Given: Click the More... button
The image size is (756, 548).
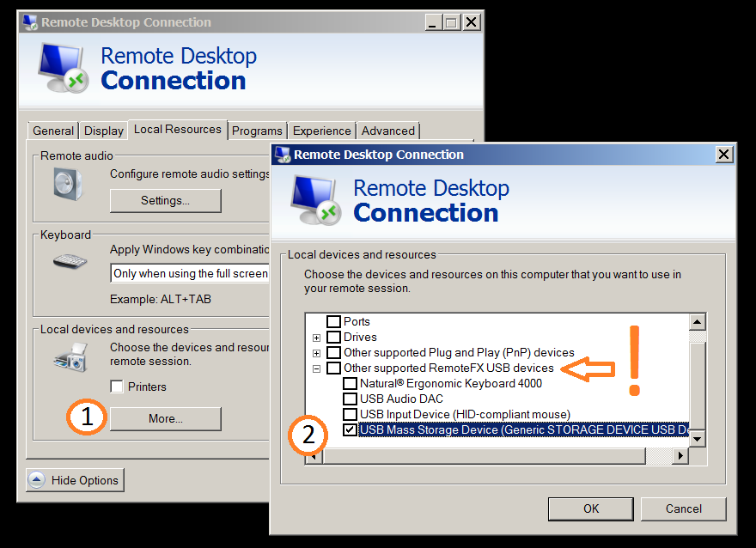Looking at the screenshot, I should tap(165, 418).
